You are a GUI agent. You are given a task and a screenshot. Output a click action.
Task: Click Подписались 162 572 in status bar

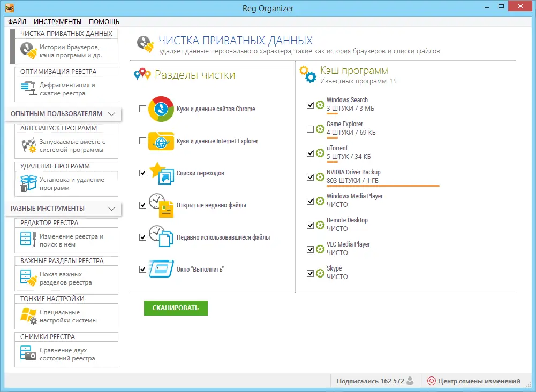[x=370, y=381]
